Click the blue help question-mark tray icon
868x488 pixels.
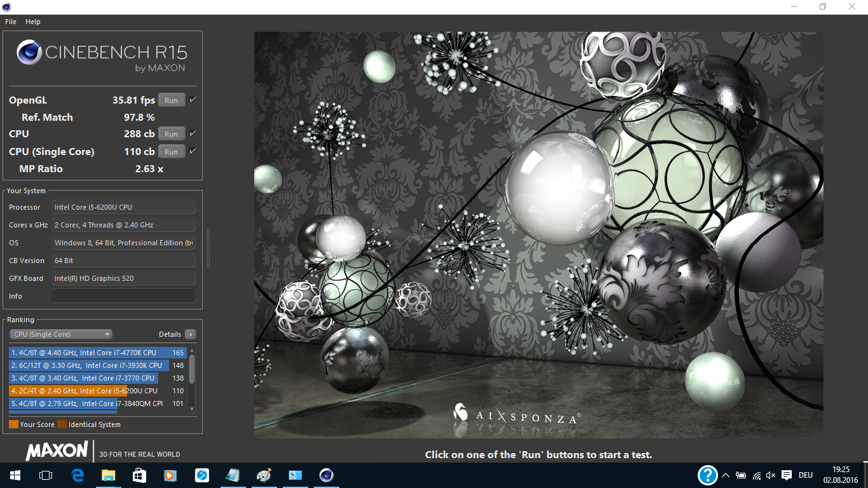click(x=707, y=475)
